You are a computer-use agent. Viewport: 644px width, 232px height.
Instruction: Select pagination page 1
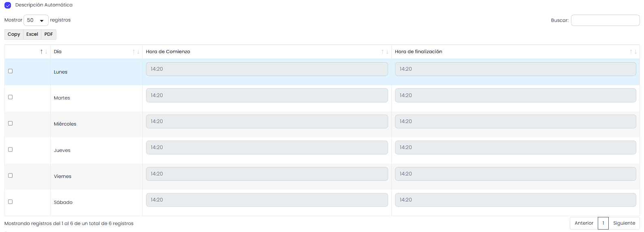point(603,223)
